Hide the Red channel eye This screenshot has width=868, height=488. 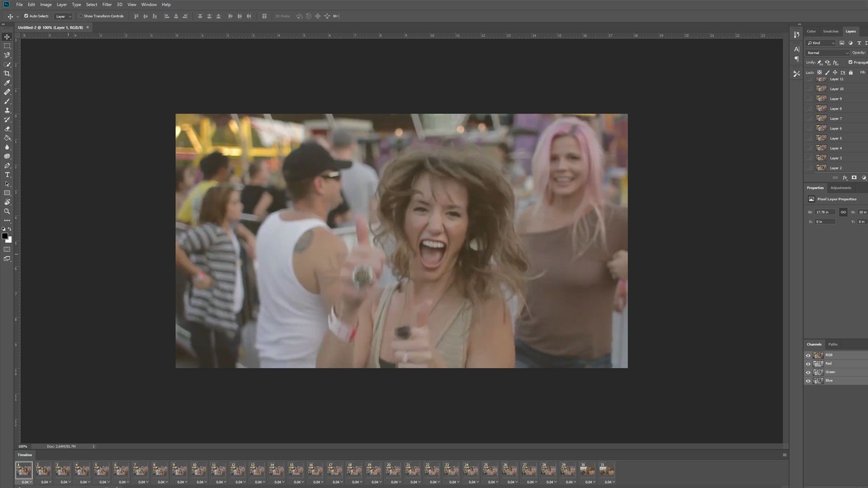(x=808, y=364)
